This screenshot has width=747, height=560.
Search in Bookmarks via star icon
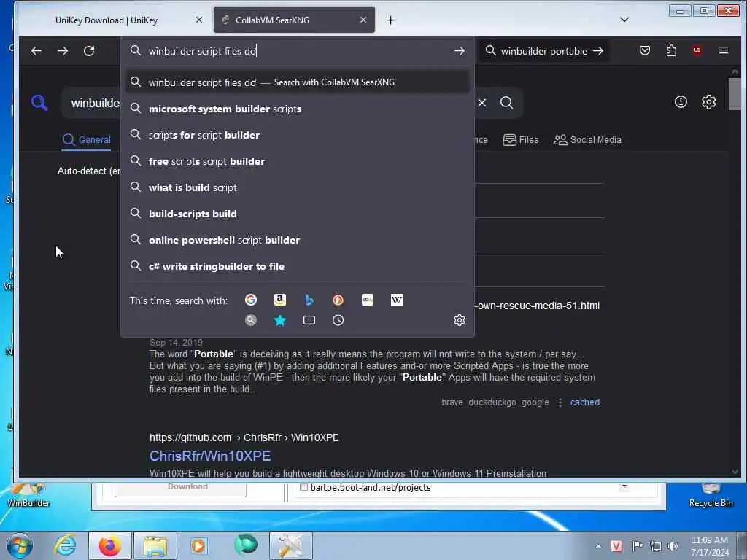[x=280, y=320]
